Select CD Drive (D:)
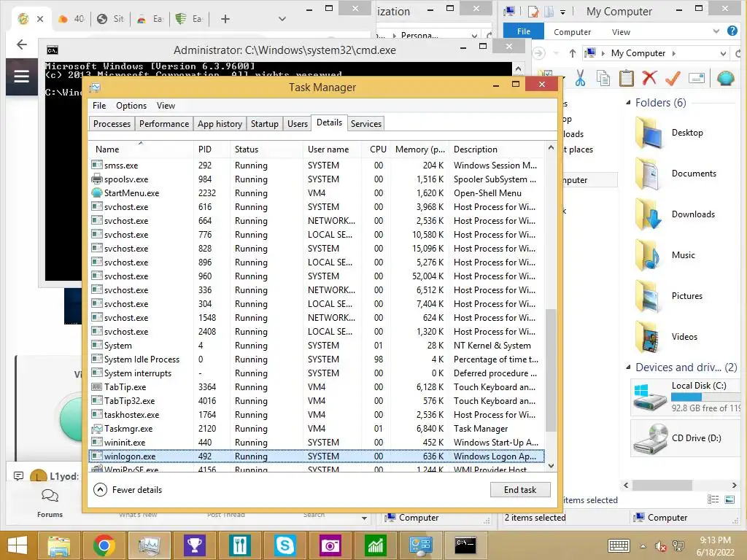 point(686,438)
